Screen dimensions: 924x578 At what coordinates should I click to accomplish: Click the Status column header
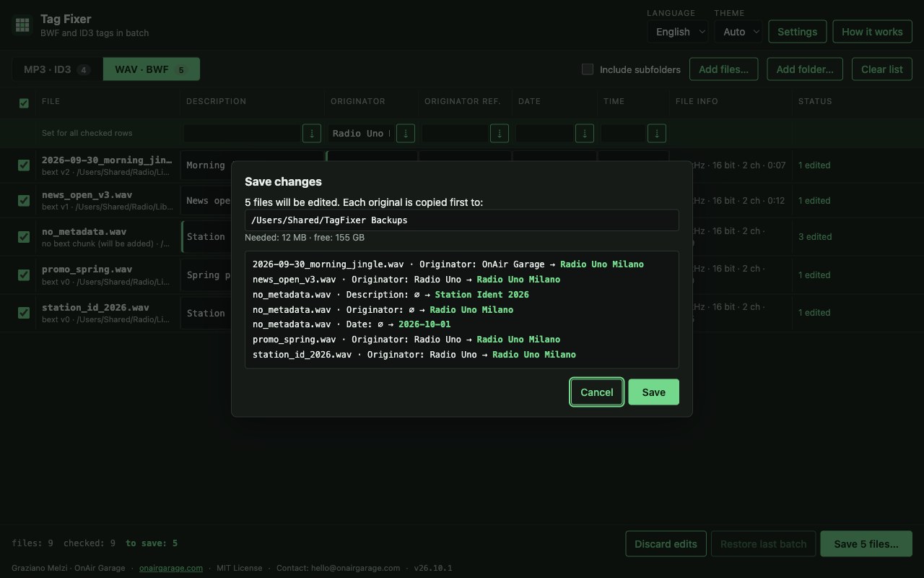tap(815, 101)
